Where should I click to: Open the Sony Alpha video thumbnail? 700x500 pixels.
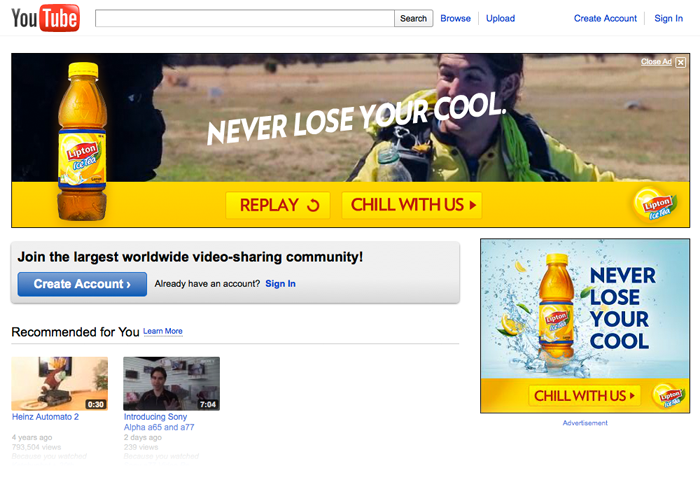[x=171, y=383]
